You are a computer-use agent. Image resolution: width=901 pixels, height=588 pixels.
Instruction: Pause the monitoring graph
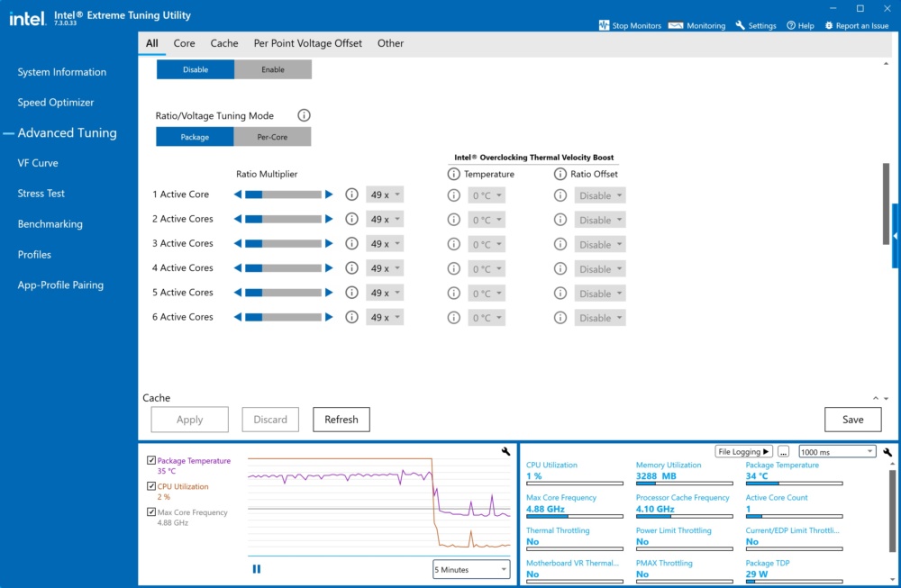click(x=256, y=569)
